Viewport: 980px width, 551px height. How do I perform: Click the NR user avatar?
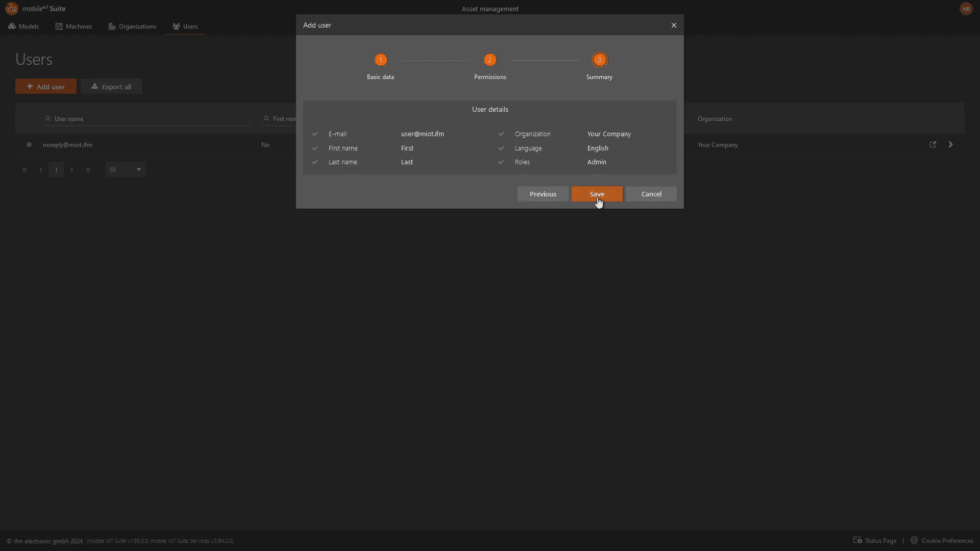pyautogui.click(x=966, y=9)
